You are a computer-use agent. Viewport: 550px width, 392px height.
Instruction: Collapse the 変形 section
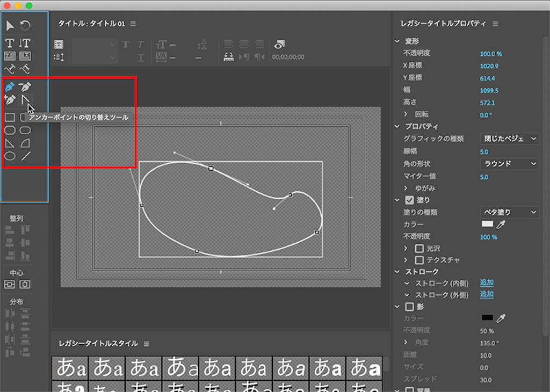pos(397,41)
